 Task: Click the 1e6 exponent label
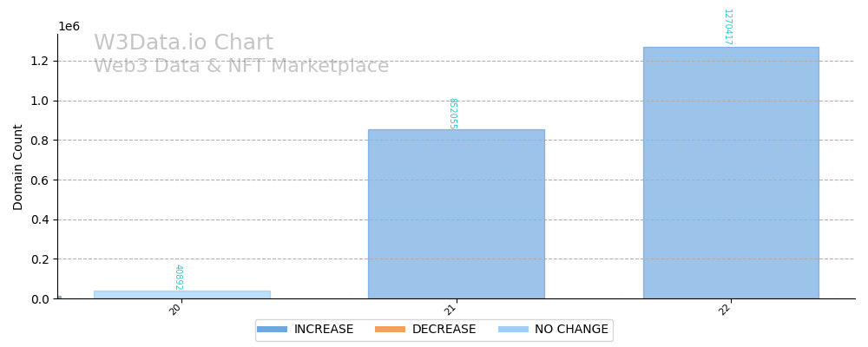click(x=69, y=27)
